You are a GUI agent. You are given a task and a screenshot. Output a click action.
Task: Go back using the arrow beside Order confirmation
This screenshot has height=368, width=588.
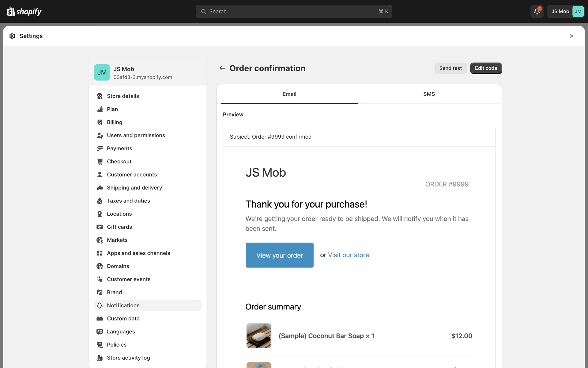click(x=222, y=68)
